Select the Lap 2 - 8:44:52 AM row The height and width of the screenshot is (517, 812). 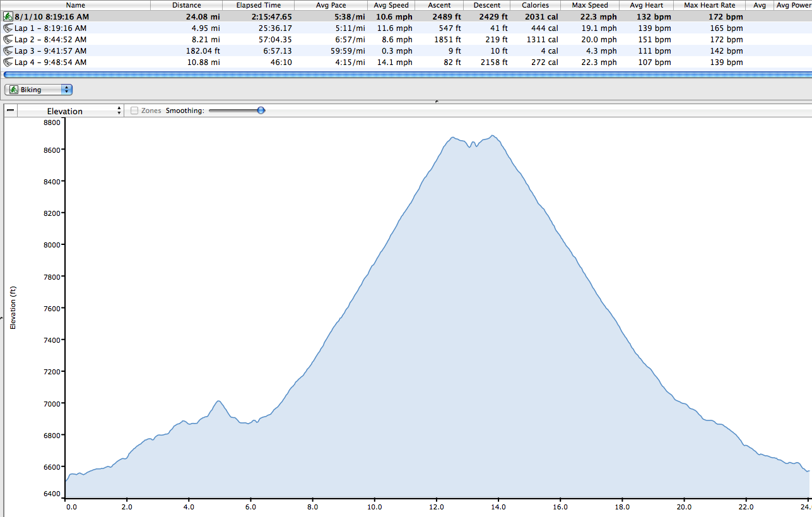coord(50,40)
